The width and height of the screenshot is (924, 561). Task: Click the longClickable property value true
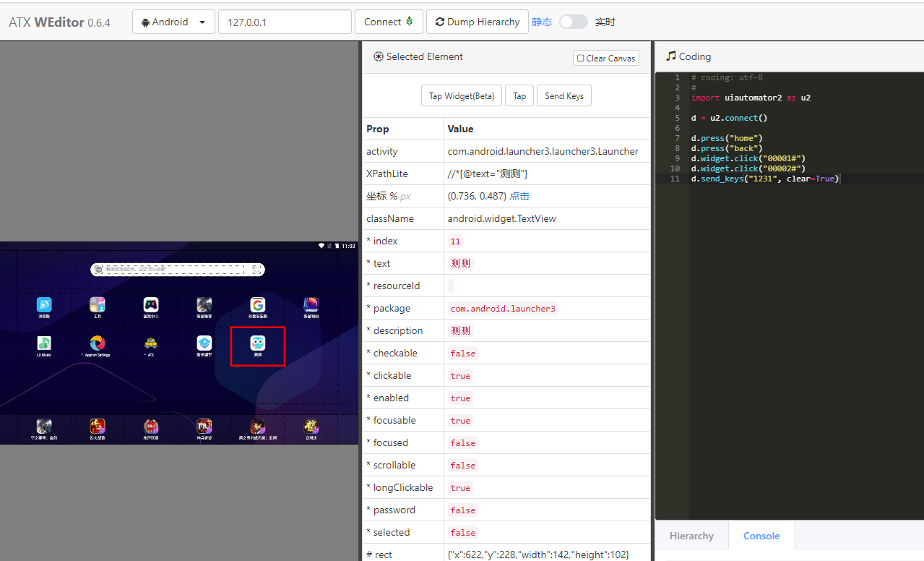point(460,487)
